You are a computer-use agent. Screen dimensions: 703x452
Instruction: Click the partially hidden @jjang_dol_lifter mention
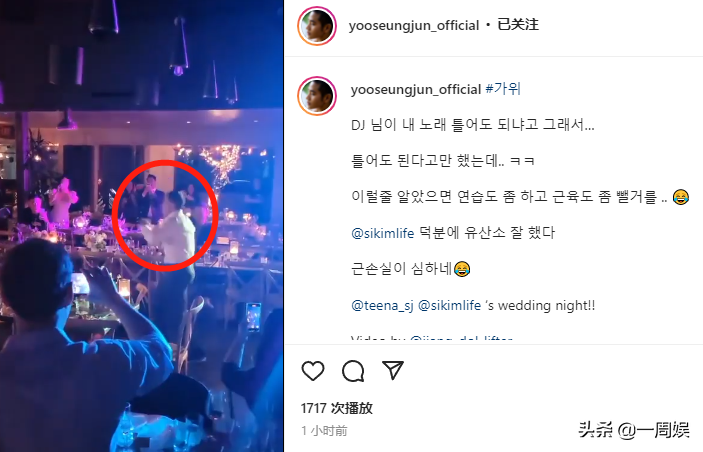pyautogui.click(x=461, y=339)
